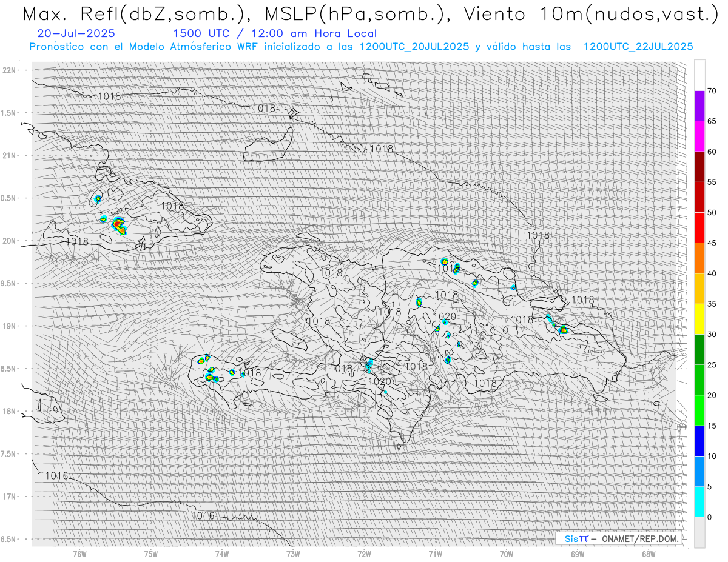This screenshot has height=562, width=728.
Task: Select the "20-Jul-2025" date text
Action: (x=76, y=33)
